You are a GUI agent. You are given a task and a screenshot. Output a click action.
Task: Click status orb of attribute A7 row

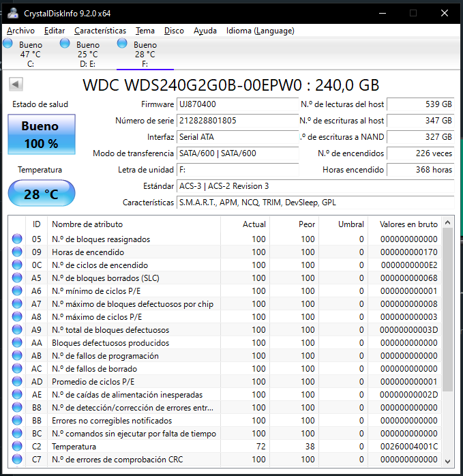coord(17,303)
